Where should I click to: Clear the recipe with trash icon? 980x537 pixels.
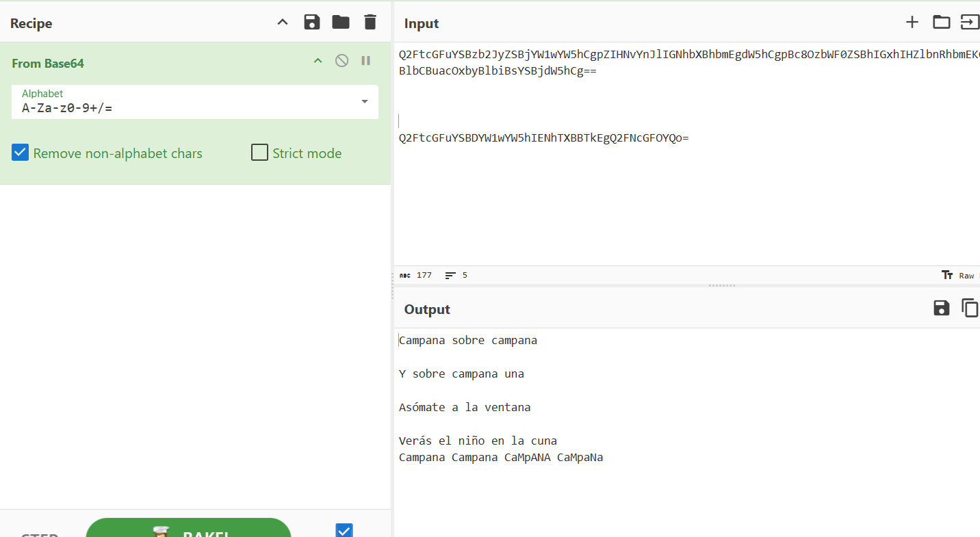click(370, 23)
